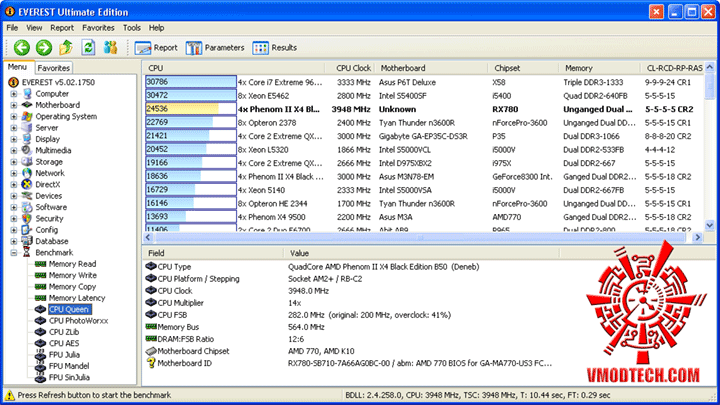This screenshot has width=720, height=405.
Task: Switch to the Favorites tab
Action: tap(53, 68)
